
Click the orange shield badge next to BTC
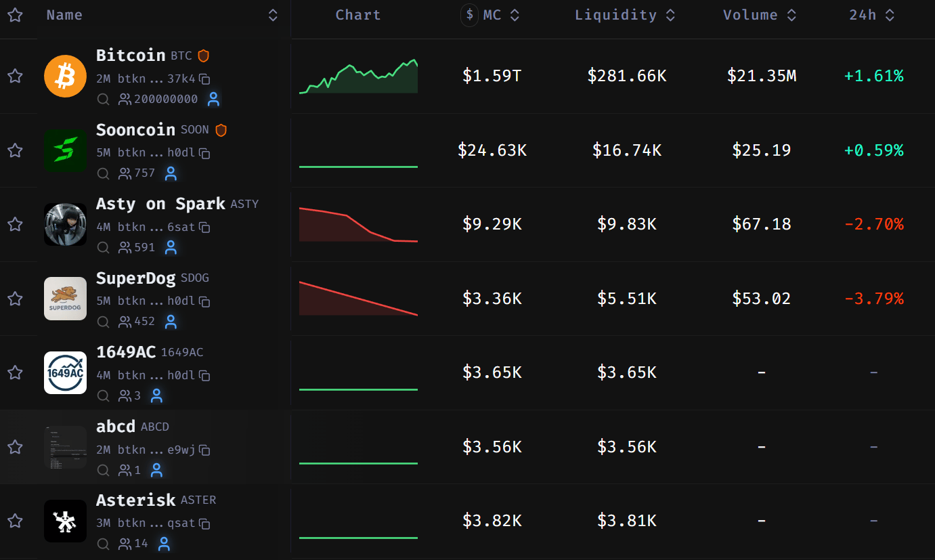tap(203, 56)
